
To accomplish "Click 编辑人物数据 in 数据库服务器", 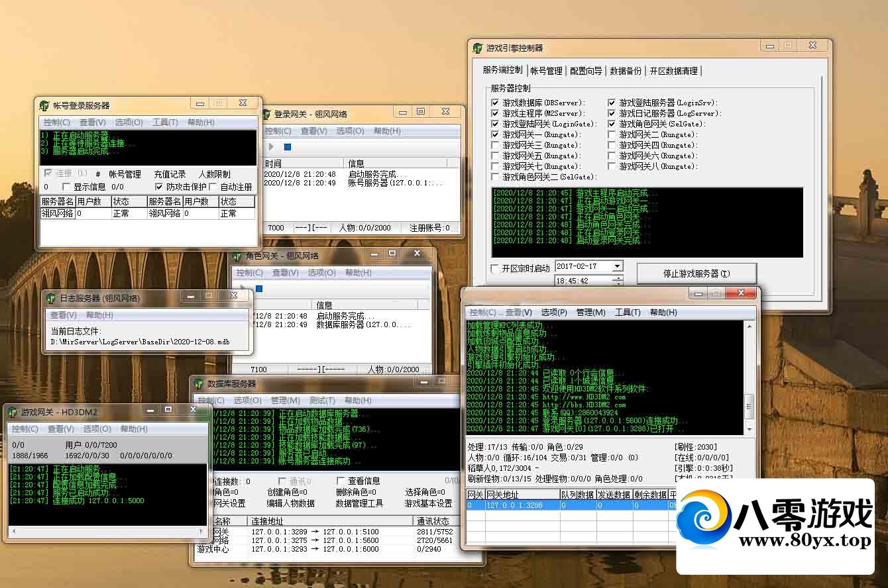I will click(291, 503).
